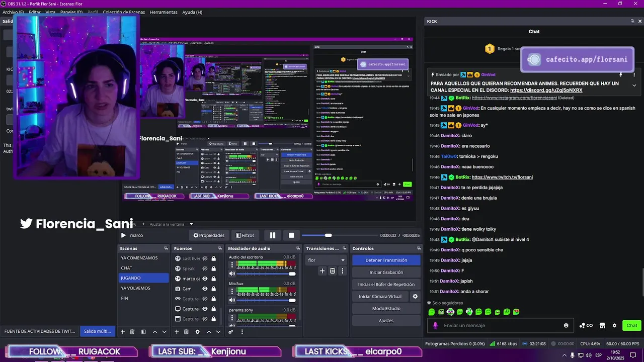The width and height of the screenshot is (644, 362).
Task: Hide the Cam source
Action: pyautogui.click(x=205, y=289)
